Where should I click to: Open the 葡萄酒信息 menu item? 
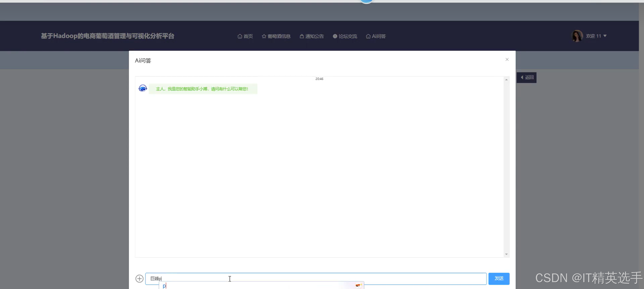point(279,36)
